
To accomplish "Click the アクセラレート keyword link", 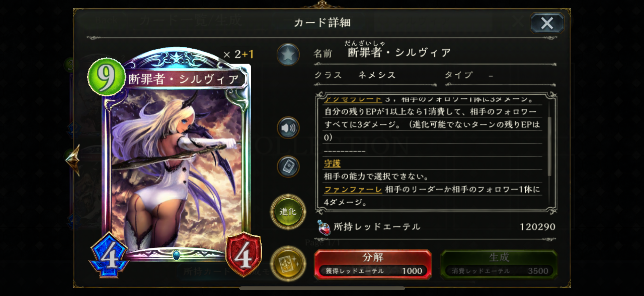I will pyautogui.click(x=353, y=99).
